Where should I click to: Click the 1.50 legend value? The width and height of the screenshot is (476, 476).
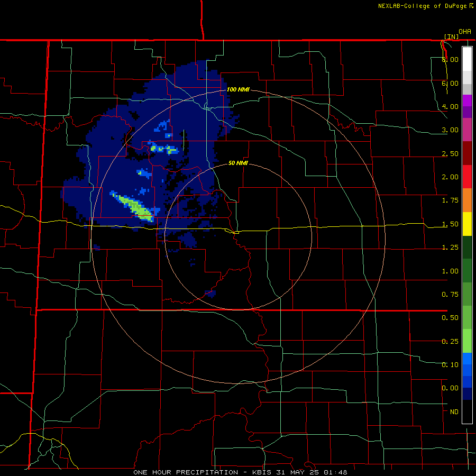click(x=450, y=224)
